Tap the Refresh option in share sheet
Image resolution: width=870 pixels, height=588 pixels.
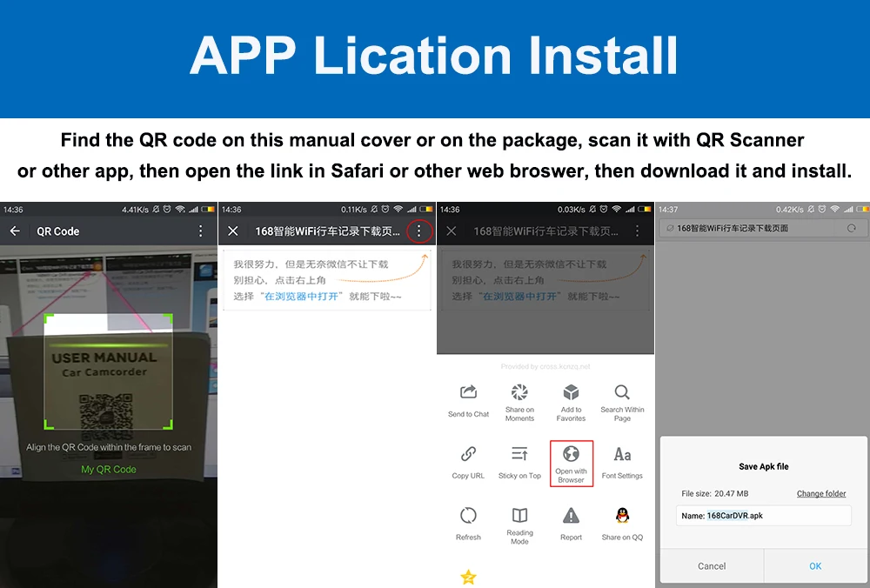[468, 524]
